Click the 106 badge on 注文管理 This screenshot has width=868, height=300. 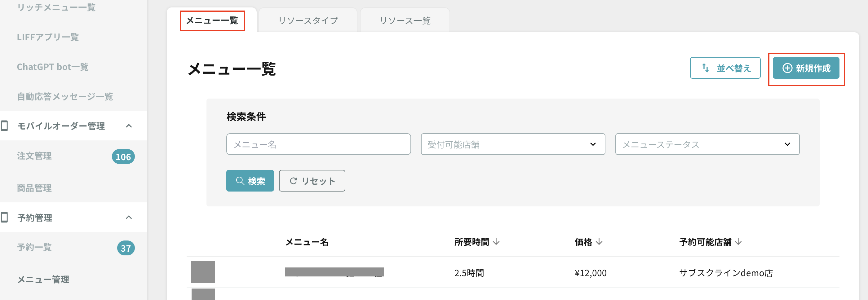(x=123, y=157)
